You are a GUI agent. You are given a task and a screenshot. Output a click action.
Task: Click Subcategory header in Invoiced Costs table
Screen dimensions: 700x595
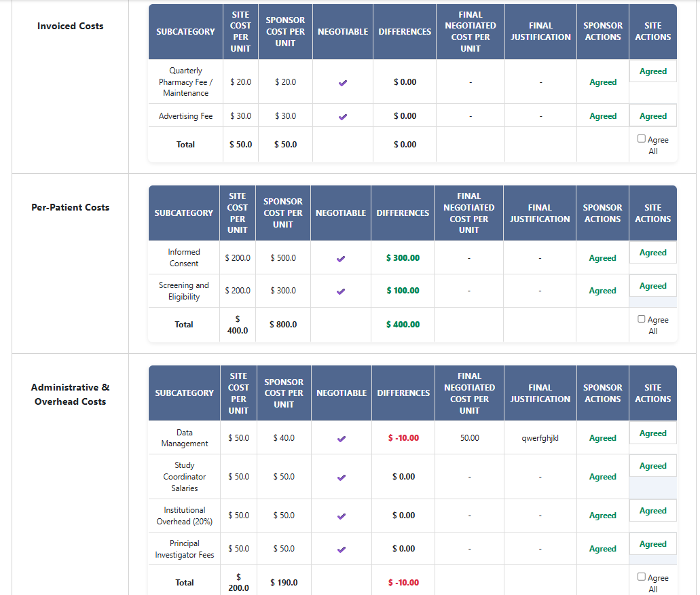coord(185,32)
